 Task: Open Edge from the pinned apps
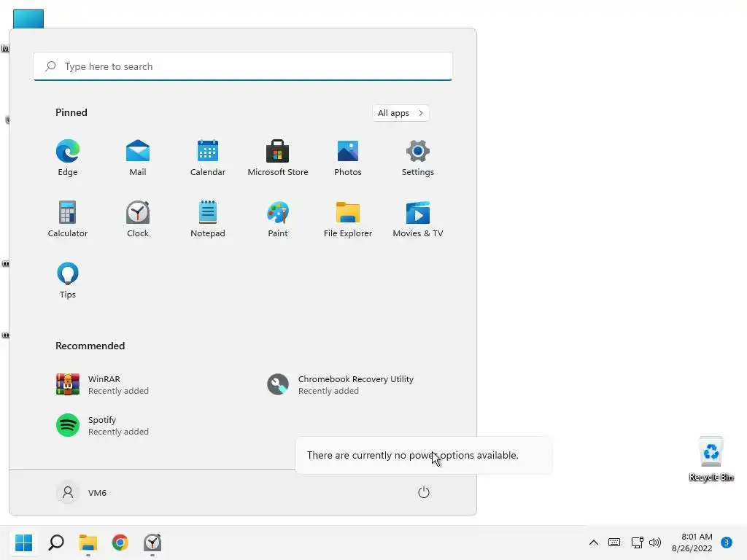coord(68,158)
